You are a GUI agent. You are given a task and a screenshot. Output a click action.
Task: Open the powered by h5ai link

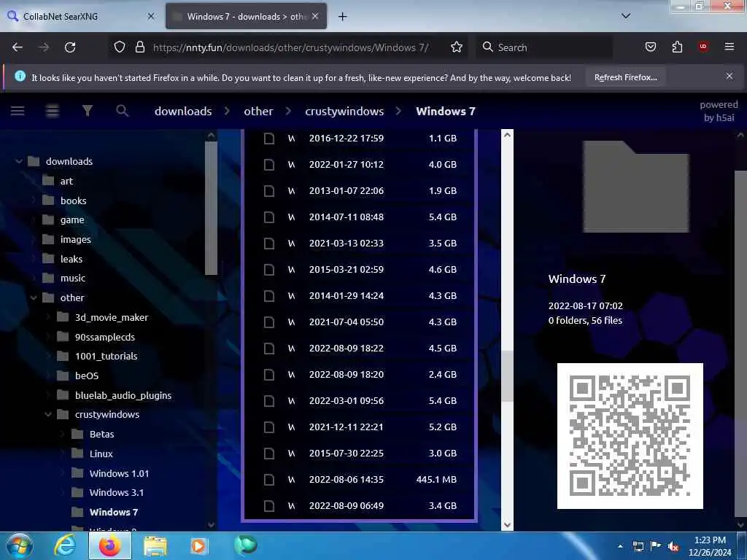[719, 111]
